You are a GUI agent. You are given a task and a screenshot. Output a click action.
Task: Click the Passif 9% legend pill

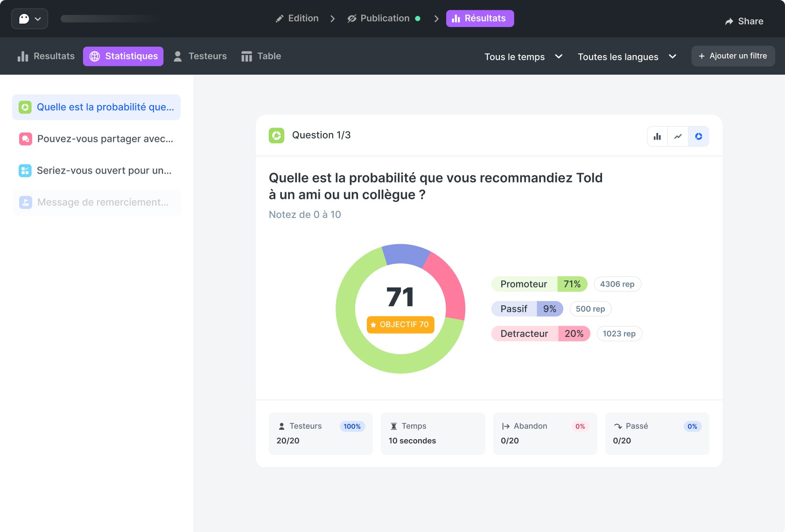[x=527, y=308]
